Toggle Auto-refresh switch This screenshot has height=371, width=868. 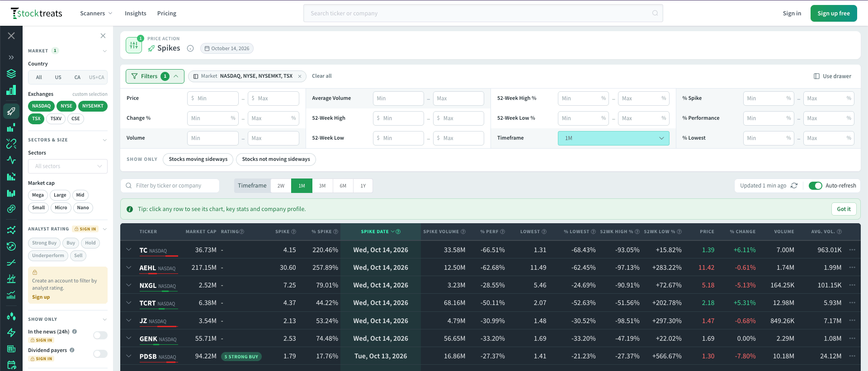(x=816, y=186)
